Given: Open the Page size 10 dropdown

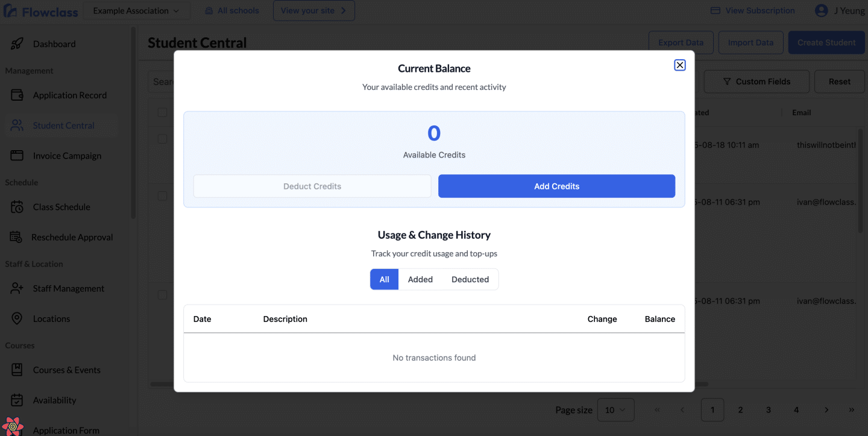Looking at the screenshot, I should point(615,410).
